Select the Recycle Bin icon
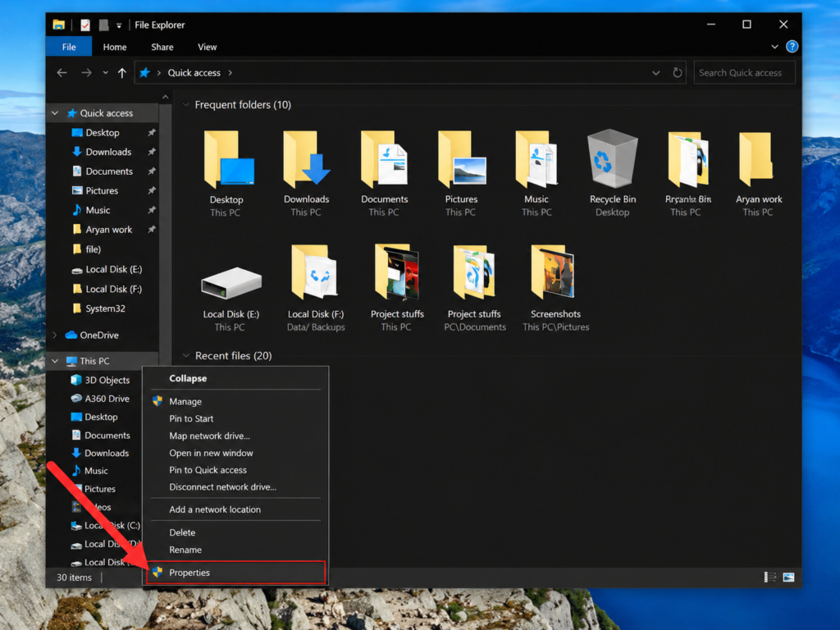 click(x=612, y=160)
